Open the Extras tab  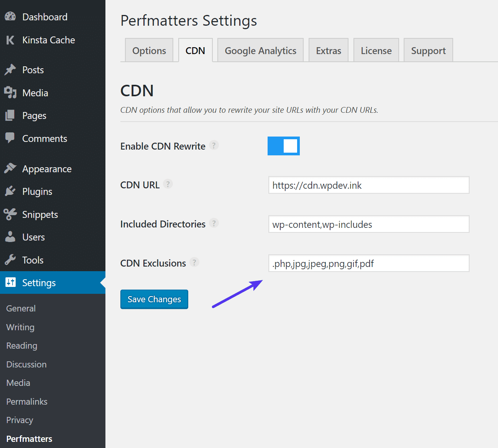coord(328,50)
